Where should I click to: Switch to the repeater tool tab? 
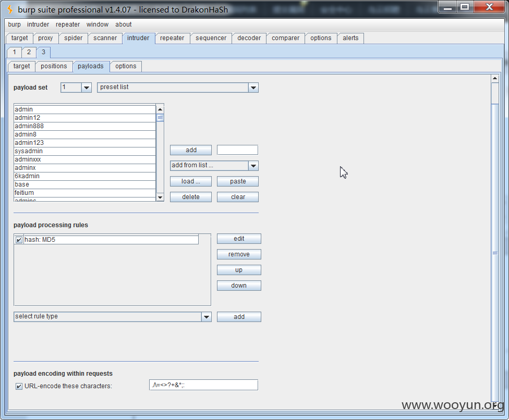point(172,38)
